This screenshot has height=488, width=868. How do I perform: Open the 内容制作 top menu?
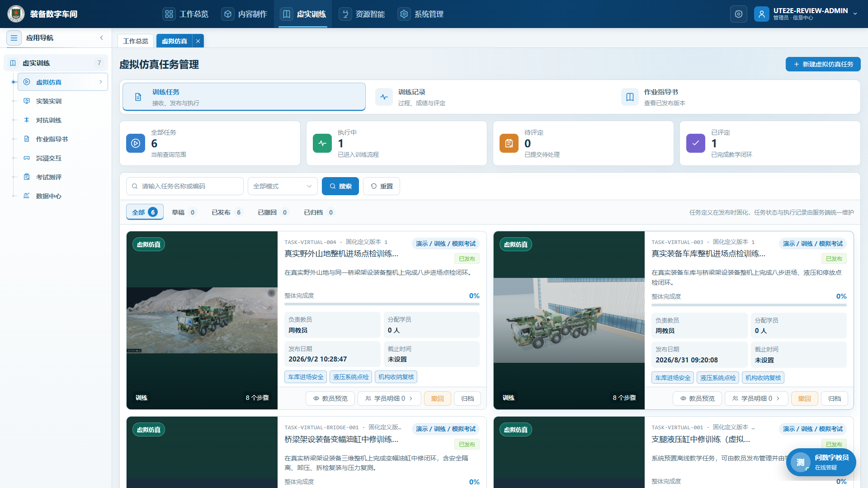[245, 14]
